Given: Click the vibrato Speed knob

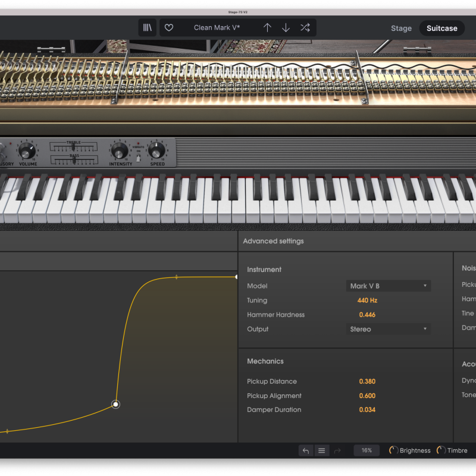Looking at the screenshot, I should coord(156,150).
